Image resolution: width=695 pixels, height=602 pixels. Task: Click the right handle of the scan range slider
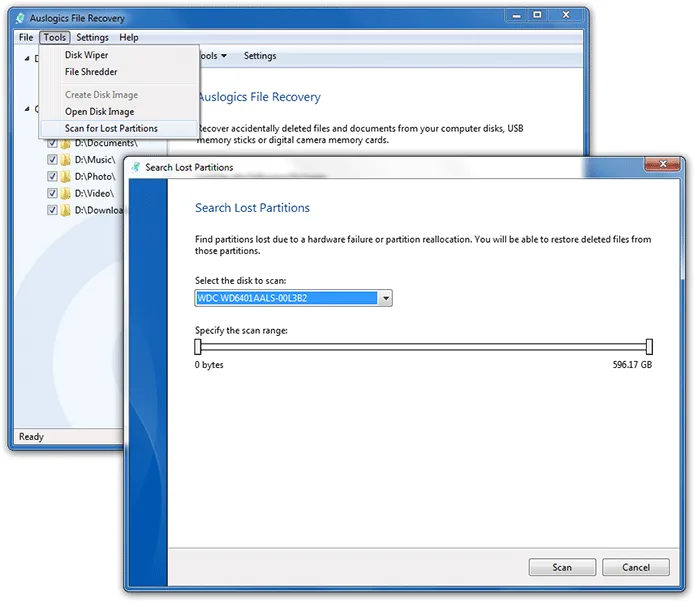pyautogui.click(x=649, y=347)
